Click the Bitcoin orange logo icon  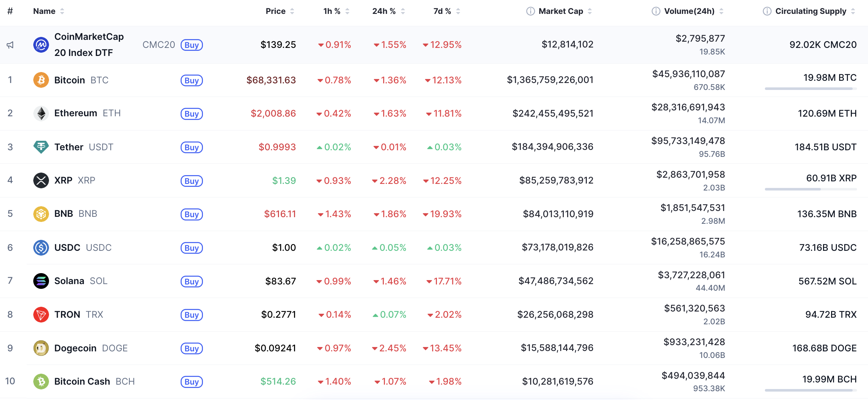41,80
